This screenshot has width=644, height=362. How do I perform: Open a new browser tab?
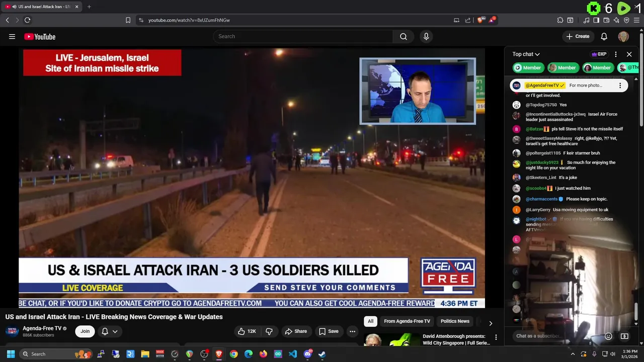click(x=89, y=7)
